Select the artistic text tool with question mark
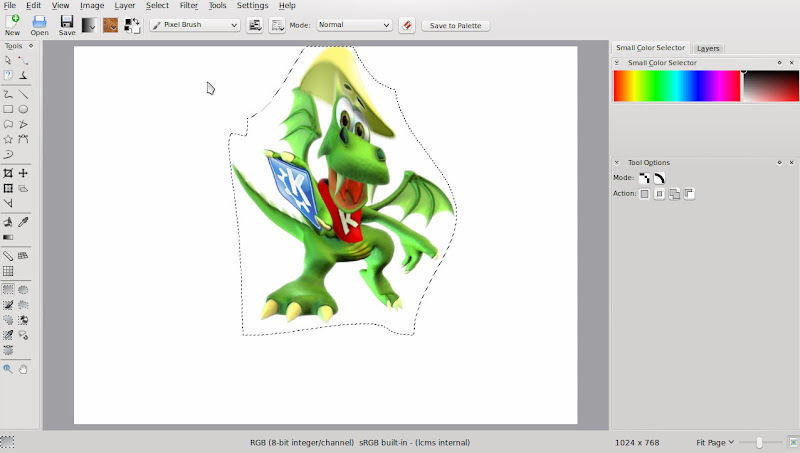The image size is (800, 453). coord(8,75)
